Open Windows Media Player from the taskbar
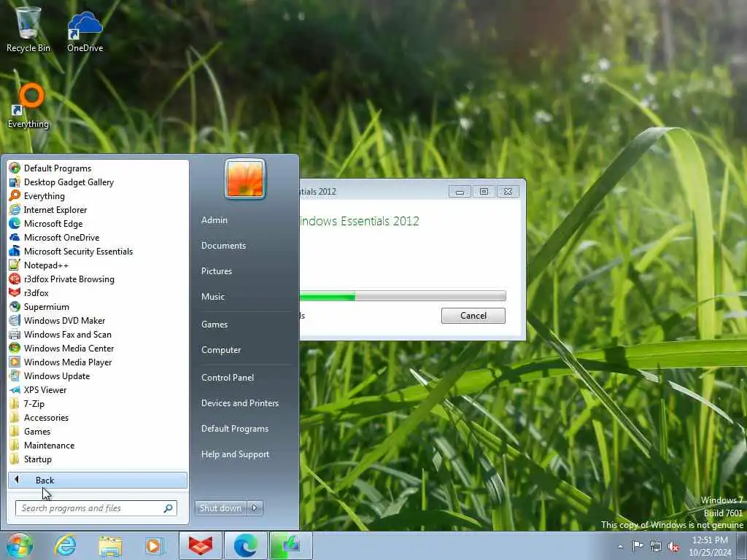The width and height of the screenshot is (747, 560). (154, 545)
